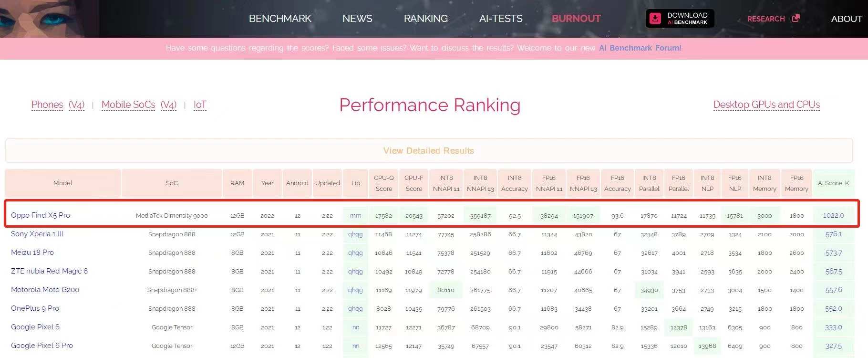Open the Oppo Find X5 Pro entry
The image size is (868, 358).
(x=41, y=215)
